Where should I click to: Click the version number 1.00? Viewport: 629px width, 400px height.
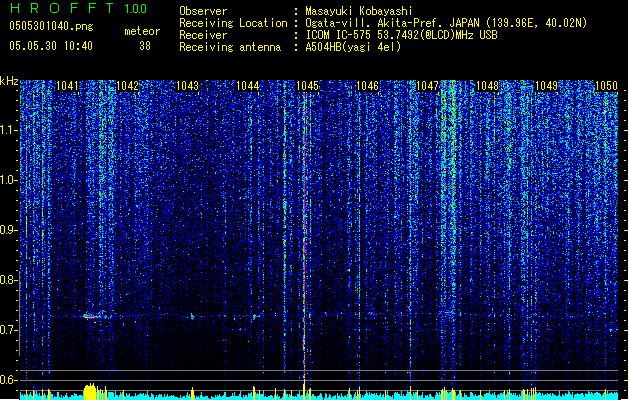click(136, 9)
